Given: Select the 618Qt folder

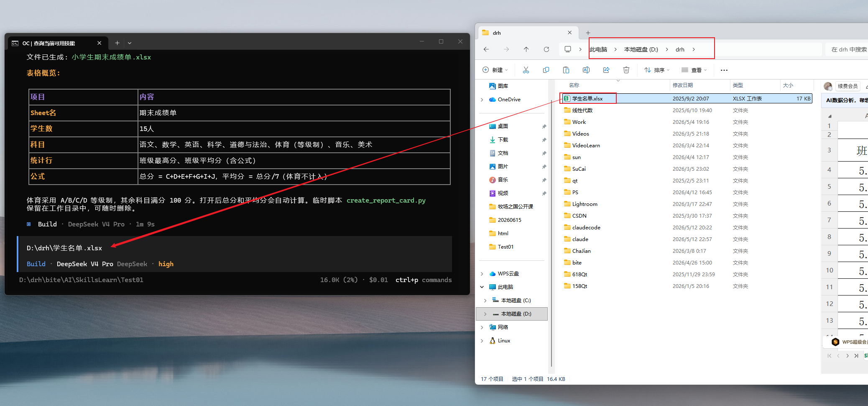Looking at the screenshot, I should pyautogui.click(x=580, y=275).
